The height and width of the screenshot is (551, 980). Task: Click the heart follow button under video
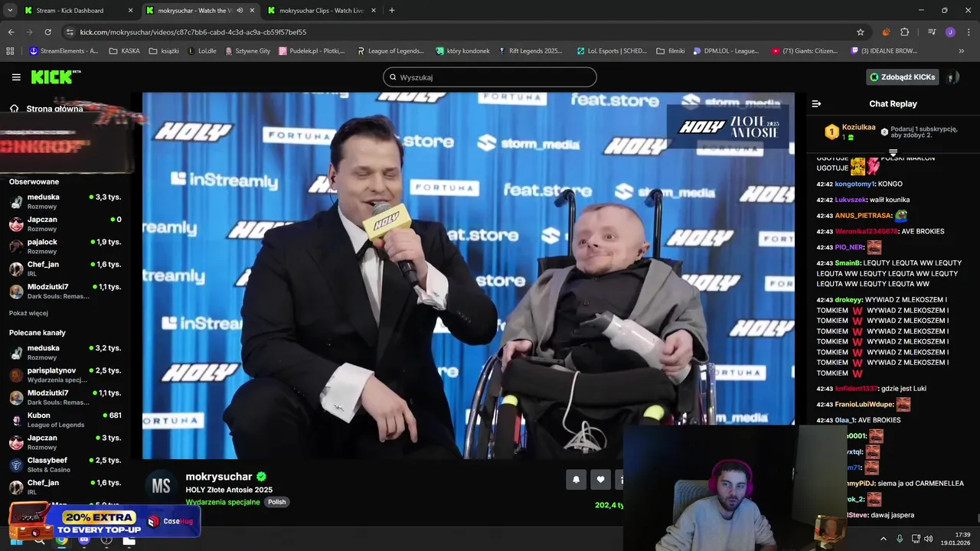click(x=600, y=479)
